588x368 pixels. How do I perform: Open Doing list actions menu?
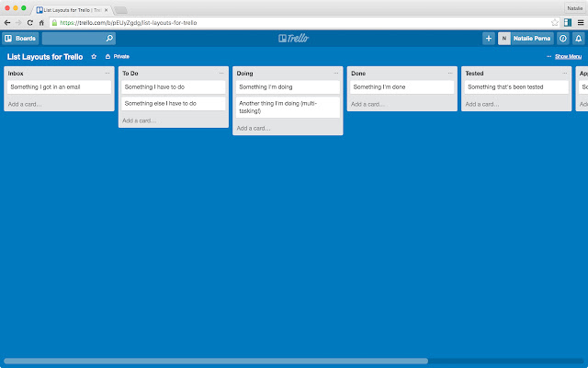[335, 74]
